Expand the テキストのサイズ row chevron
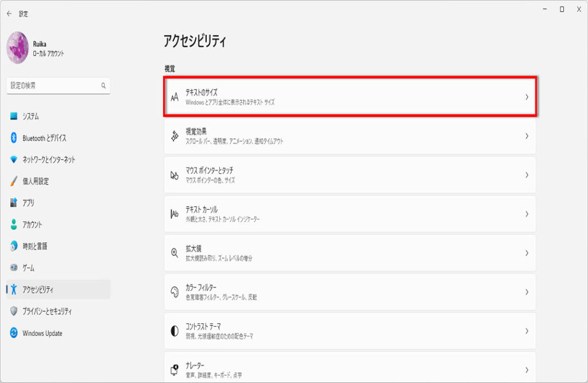The image size is (588, 383). tap(527, 97)
